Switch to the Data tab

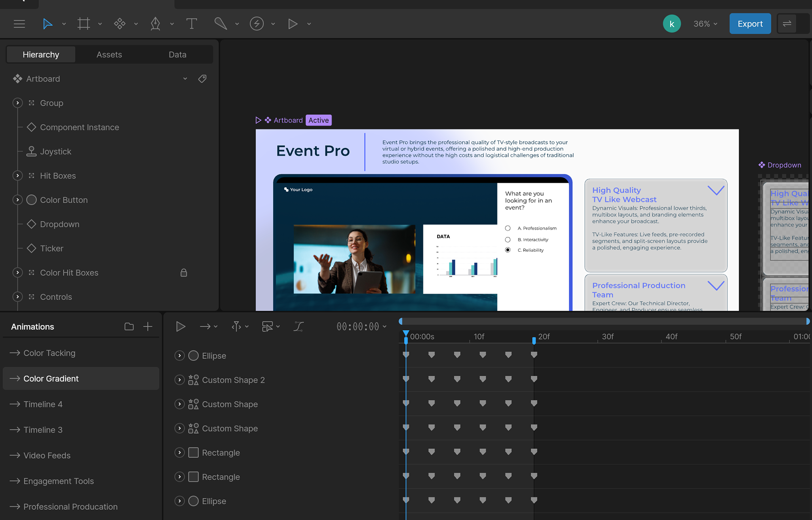coord(177,55)
